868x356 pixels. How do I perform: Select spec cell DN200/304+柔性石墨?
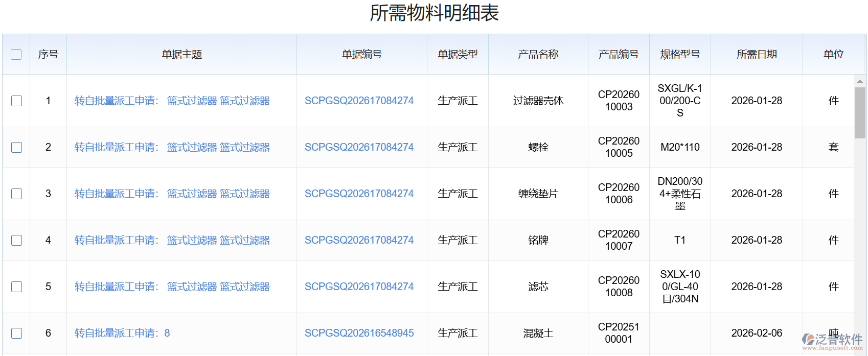coord(680,194)
